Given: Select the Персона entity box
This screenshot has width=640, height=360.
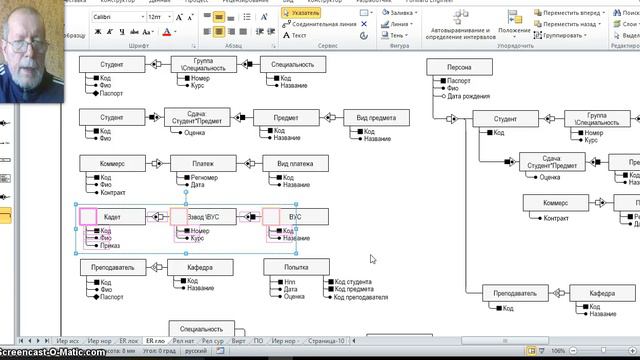Looking at the screenshot, I should point(459,67).
